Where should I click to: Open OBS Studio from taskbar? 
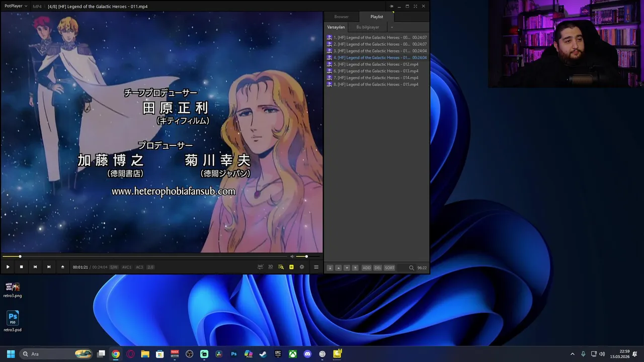(x=189, y=354)
